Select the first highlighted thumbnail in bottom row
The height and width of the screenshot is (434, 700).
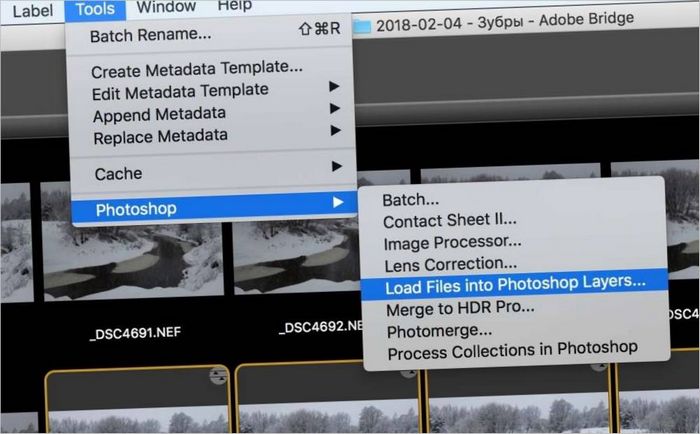coord(138,401)
